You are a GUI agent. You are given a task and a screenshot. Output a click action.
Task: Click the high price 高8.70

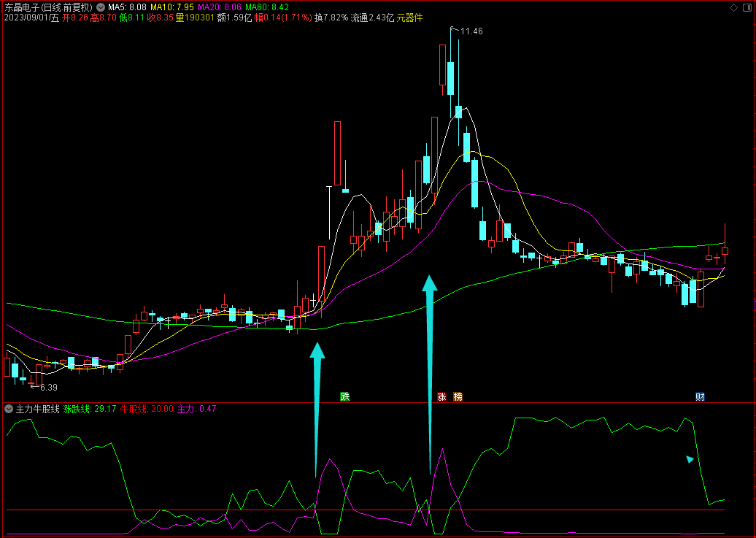(103, 18)
